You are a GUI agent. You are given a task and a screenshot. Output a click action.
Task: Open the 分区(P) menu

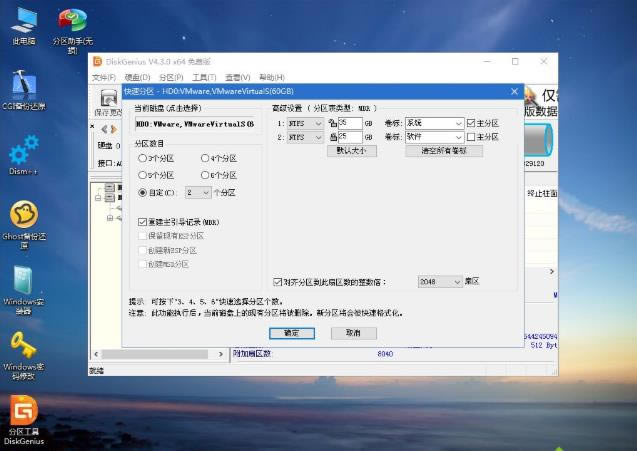[x=171, y=77]
